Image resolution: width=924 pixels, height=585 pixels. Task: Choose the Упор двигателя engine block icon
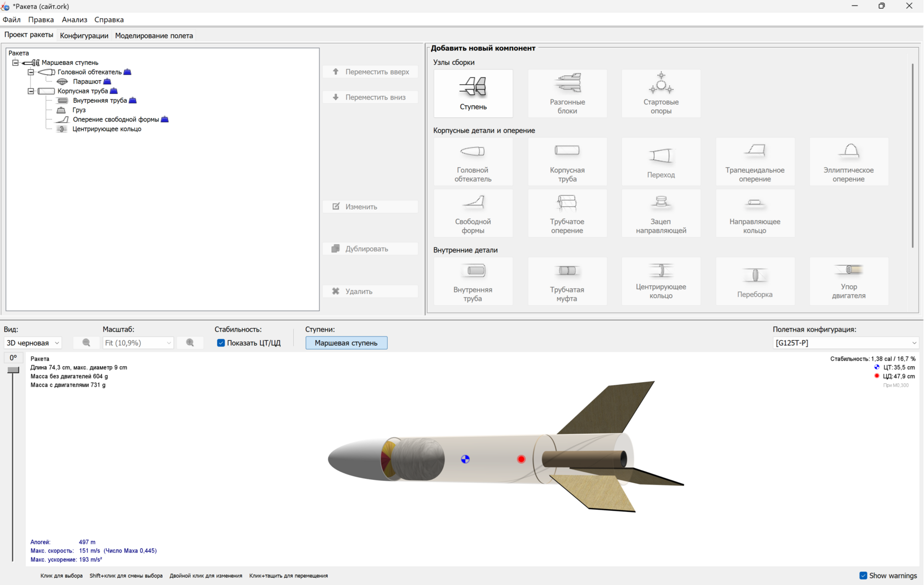[849, 281]
